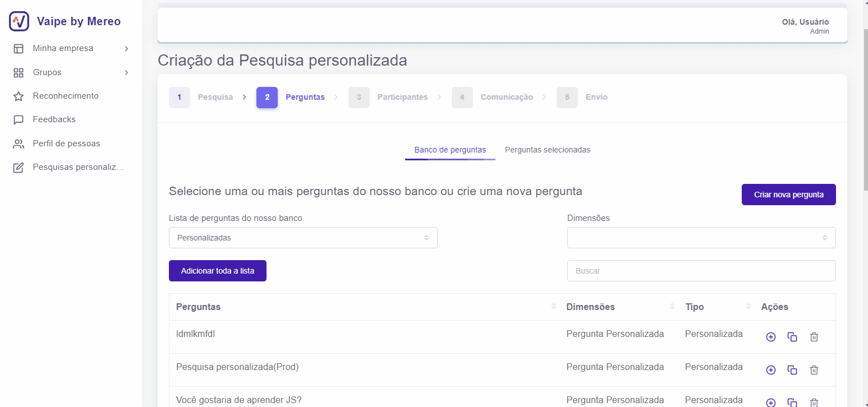This screenshot has width=868, height=407.
Task: Open Feedbacks via its speech bubble icon
Action: click(x=19, y=119)
